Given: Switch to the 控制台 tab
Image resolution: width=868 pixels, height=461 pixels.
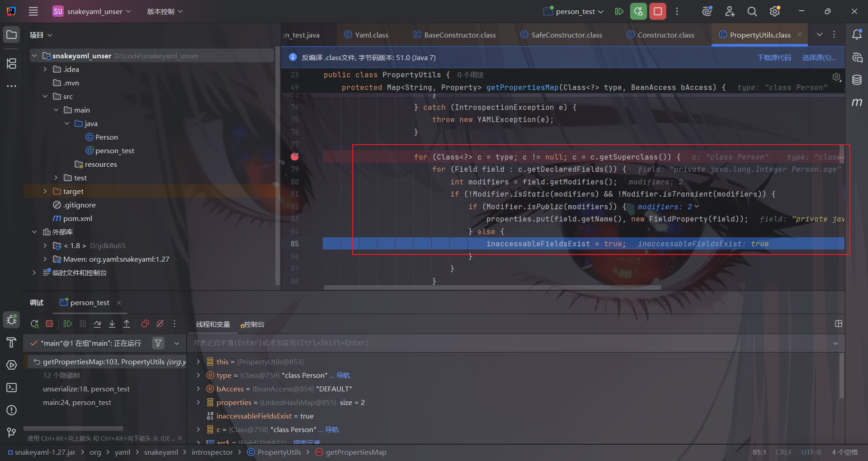Looking at the screenshot, I should pos(253,325).
